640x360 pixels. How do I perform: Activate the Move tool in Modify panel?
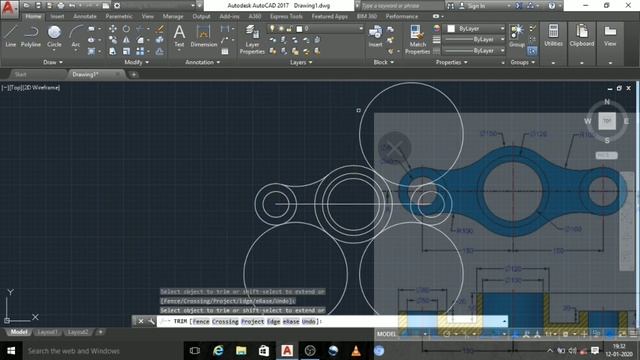(x=113, y=29)
